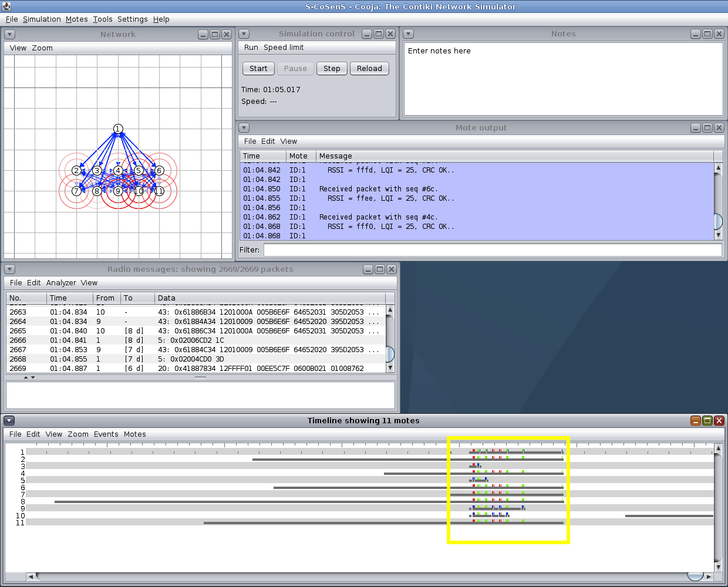Step the simulation once
Image resolution: width=728 pixels, height=587 pixels.
pyautogui.click(x=332, y=69)
